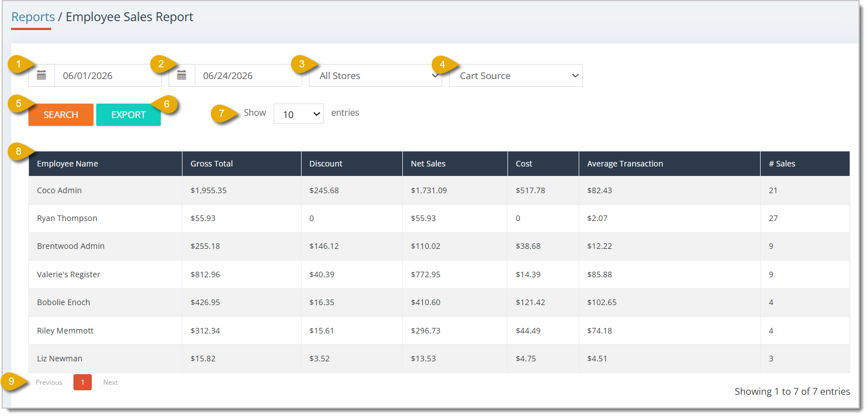Screen dimensions: 868x417
Task: Open the start date calendar icon
Action: (42, 76)
